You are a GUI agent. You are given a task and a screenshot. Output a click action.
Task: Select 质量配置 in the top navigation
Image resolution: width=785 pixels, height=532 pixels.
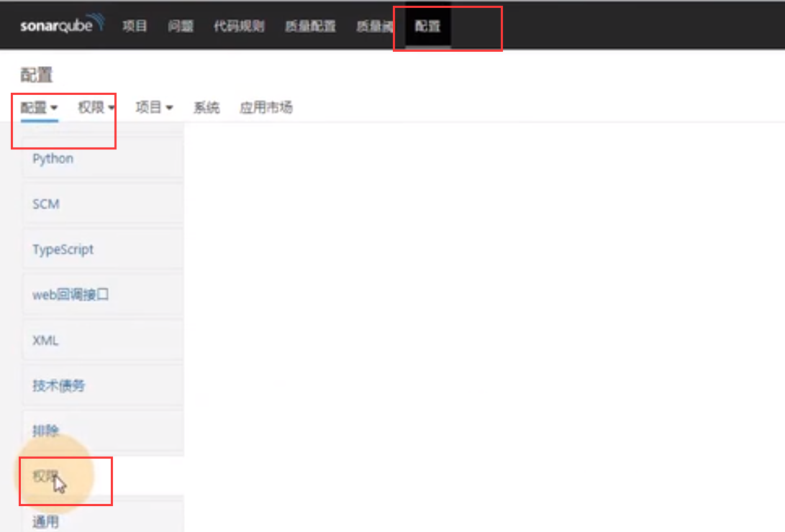310,27
